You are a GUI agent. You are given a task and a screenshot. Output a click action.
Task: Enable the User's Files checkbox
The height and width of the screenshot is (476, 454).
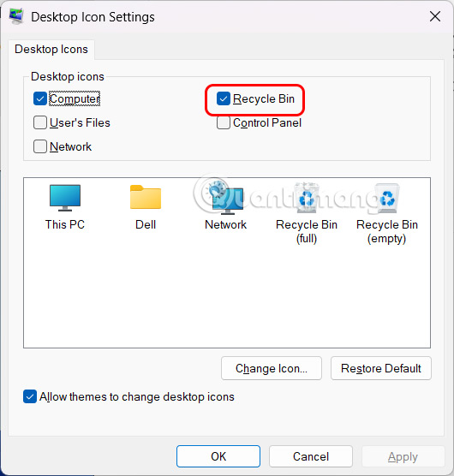tap(40, 122)
